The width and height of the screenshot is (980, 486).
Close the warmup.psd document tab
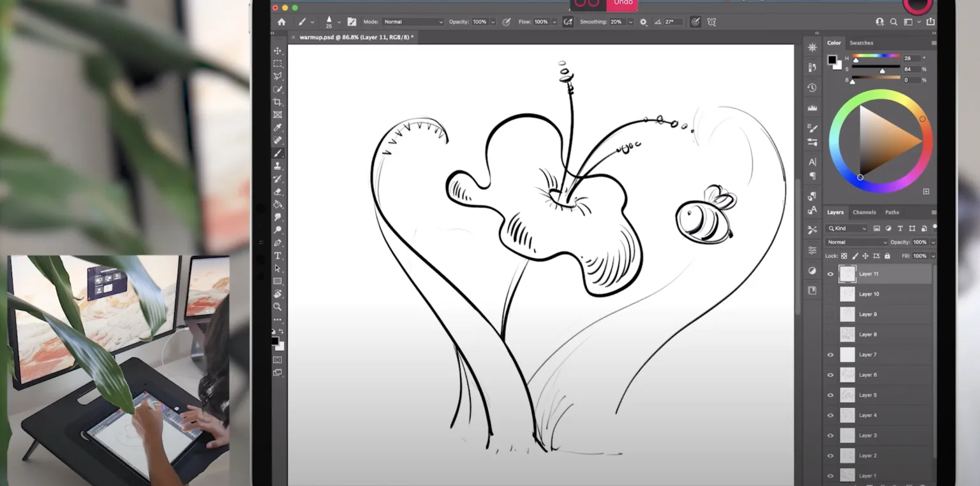[x=293, y=37]
